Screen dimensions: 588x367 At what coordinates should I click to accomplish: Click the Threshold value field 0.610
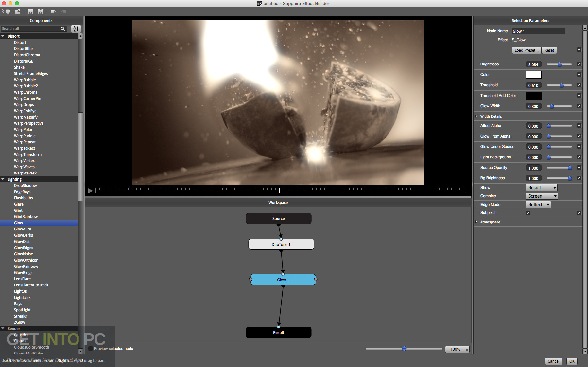533,85
